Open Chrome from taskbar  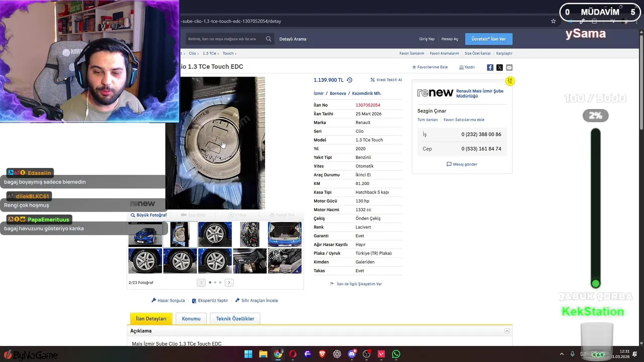278,354
